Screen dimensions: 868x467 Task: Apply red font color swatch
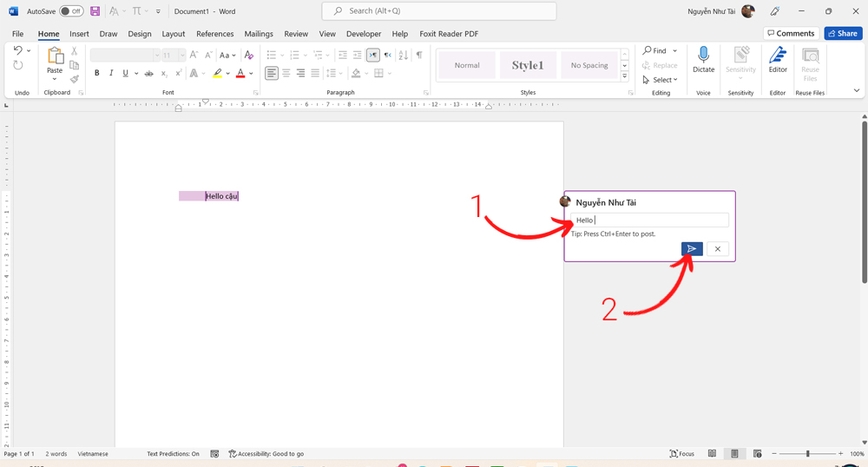pos(240,73)
